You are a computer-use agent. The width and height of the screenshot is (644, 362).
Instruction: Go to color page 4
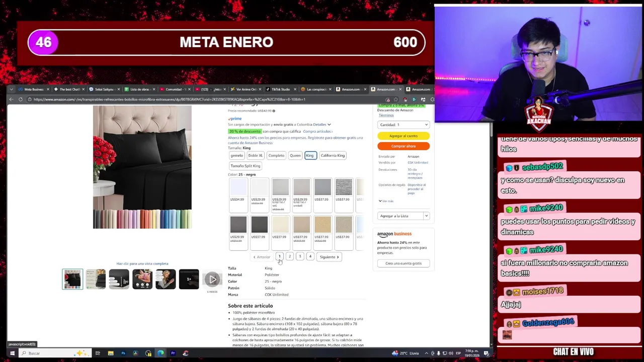310,257
